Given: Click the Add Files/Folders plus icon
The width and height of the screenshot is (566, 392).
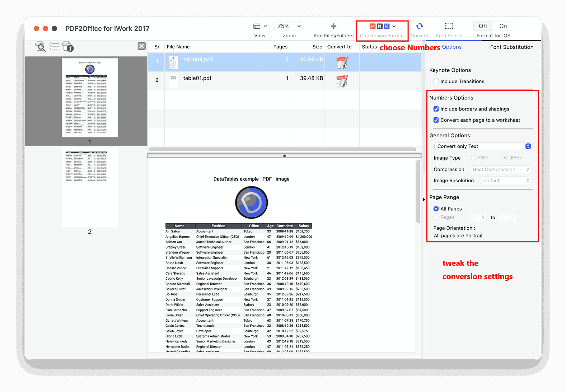Looking at the screenshot, I should click(x=333, y=26).
